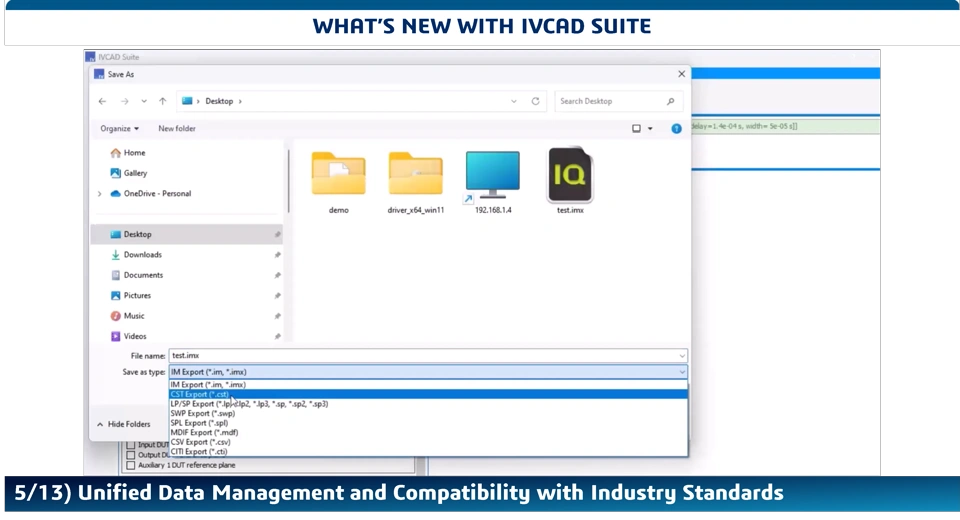Select Desktop in the navigation pane
The image size is (960, 520).
186,234
